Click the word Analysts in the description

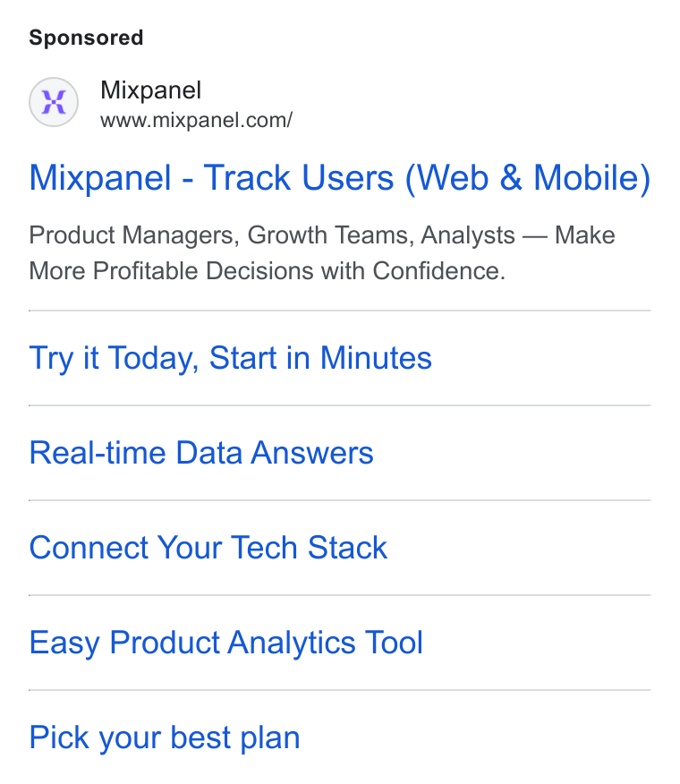pos(468,235)
